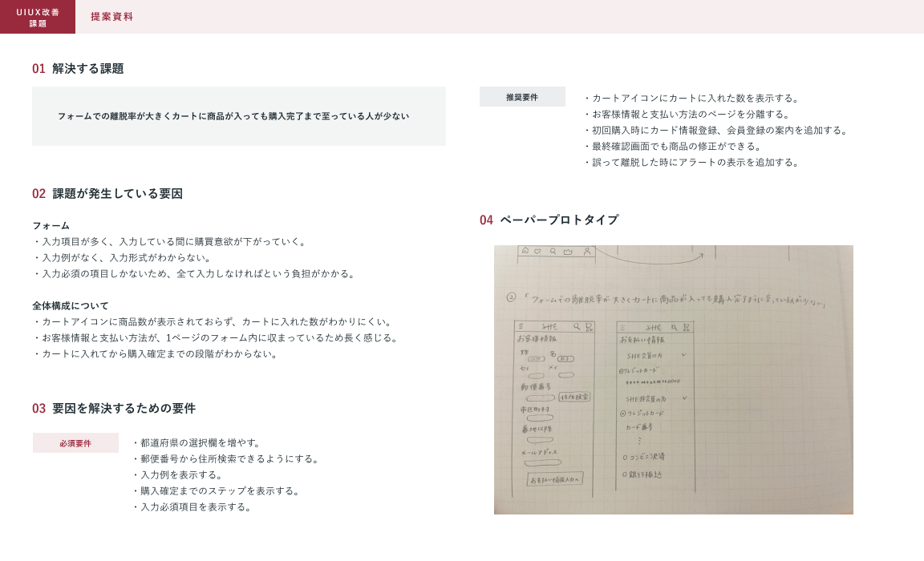Expand the SHE会員の方 chevron
The width and height of the screenshot is (924, 561).
[x=684, y=354]
